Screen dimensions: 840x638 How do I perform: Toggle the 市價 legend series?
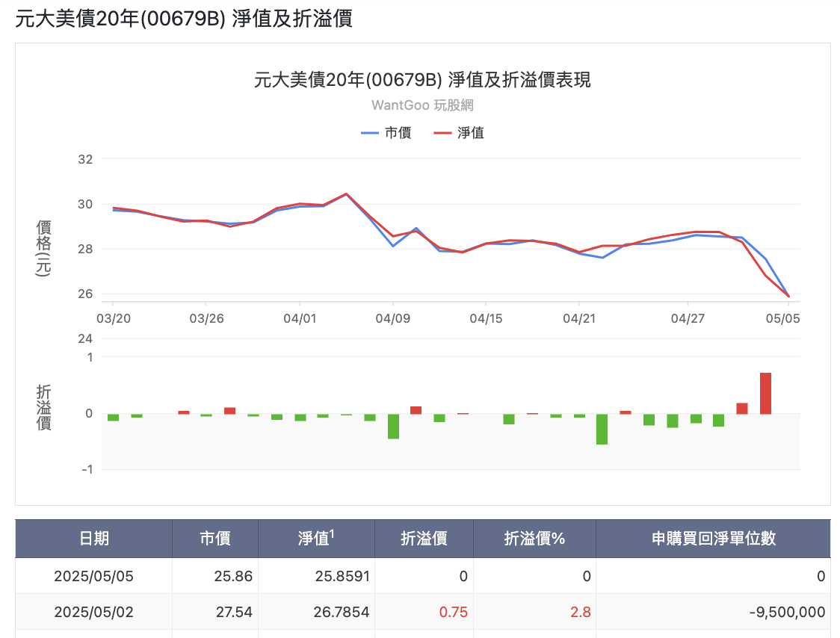pyautogui.click(x=386, y=133)
